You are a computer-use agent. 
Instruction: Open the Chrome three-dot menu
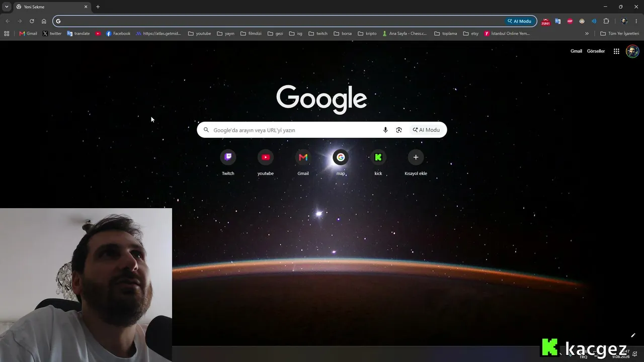pos(636,21)
